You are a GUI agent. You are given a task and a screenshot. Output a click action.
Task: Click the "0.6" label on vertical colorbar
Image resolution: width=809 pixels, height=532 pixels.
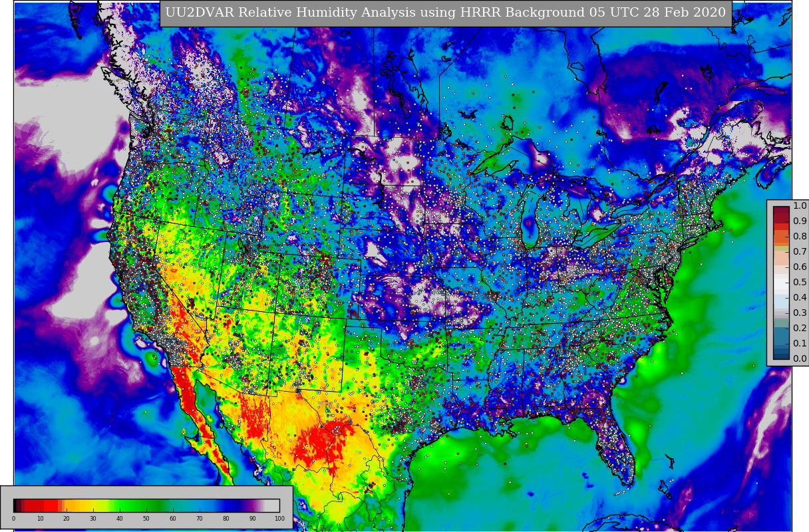(800, 267)
